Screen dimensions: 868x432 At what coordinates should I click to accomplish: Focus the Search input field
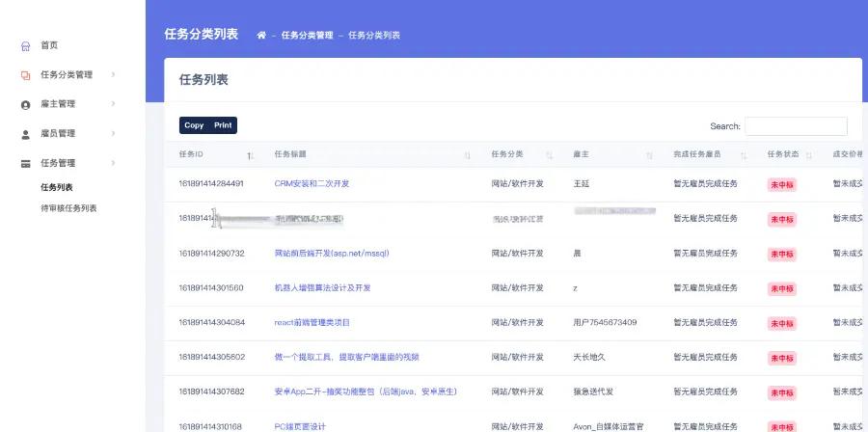coord(796,126)
